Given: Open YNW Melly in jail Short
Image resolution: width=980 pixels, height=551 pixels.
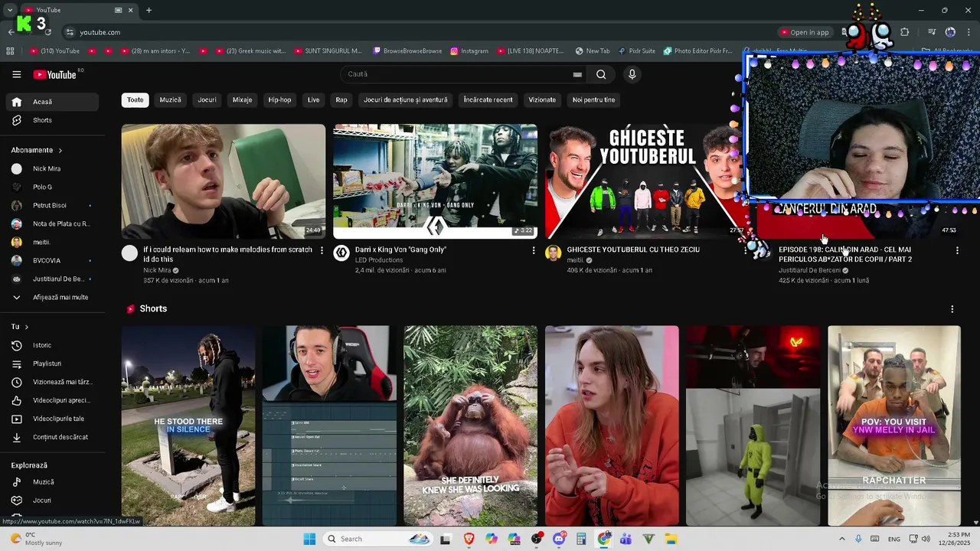Looking at the screenshot, I should tap(893, 425).
